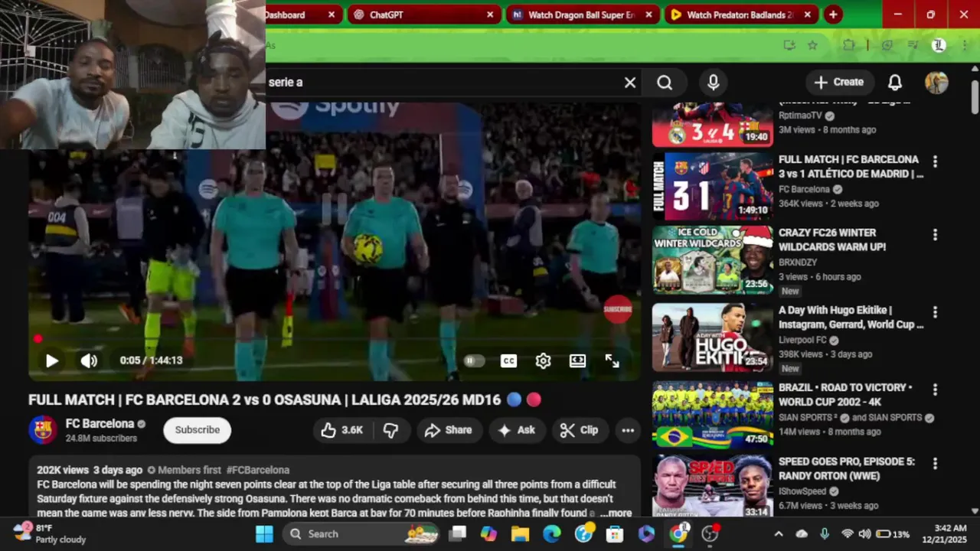
Task: Open the YouTube account avatar menu
Action: tap(936, 82)
